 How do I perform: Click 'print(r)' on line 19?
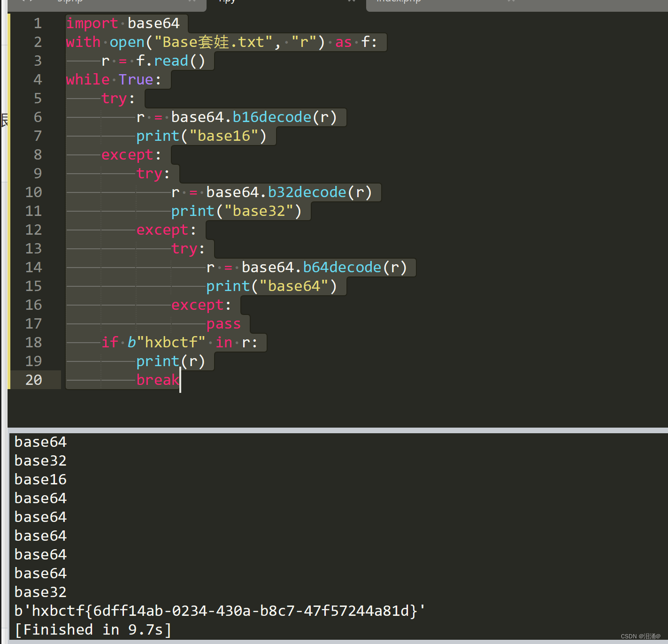tap(171, 361)
